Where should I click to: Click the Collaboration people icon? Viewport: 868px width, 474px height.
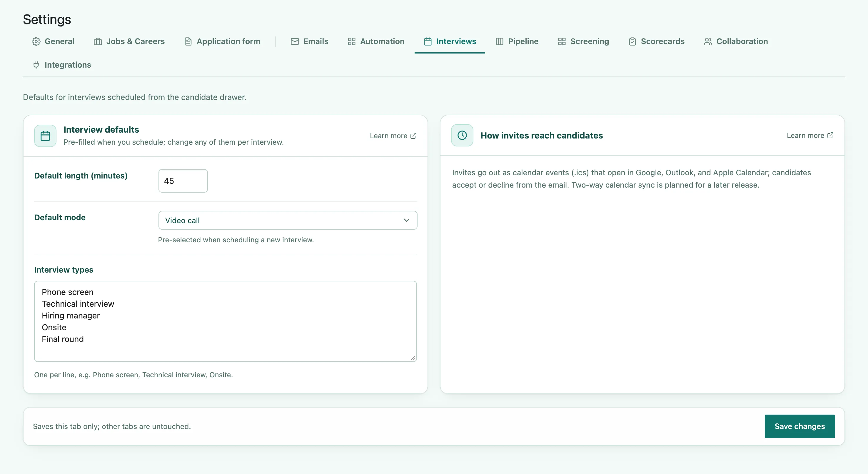click(708, 41)
